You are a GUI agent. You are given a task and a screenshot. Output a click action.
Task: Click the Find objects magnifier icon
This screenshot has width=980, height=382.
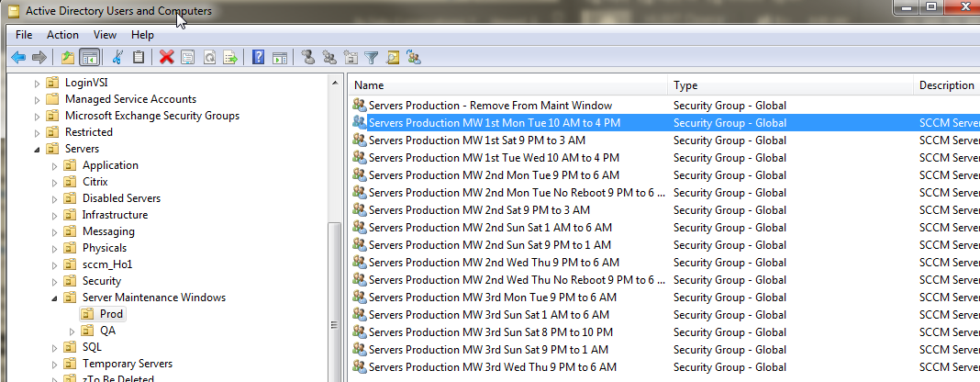click(393, 58)
